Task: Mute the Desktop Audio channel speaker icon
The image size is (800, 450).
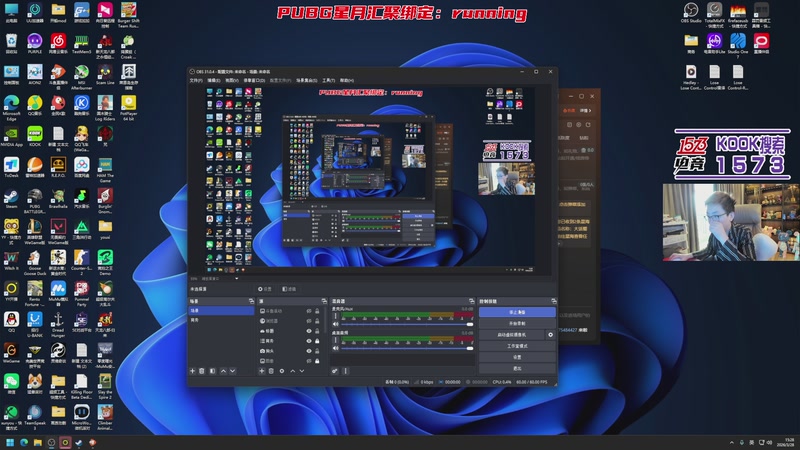Action: 335,348
